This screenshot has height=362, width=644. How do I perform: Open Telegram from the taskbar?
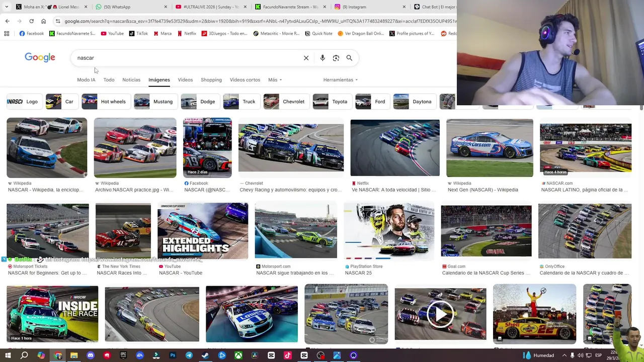point(189,355)
